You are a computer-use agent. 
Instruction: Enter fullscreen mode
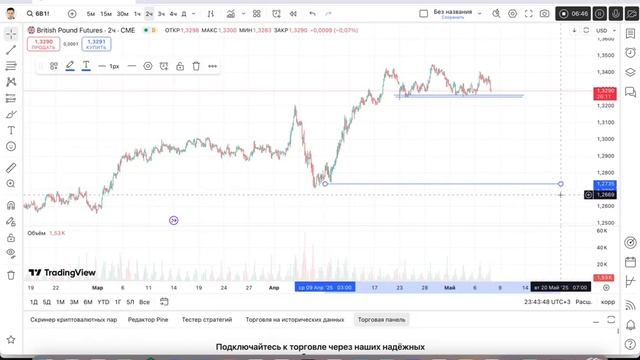pyautogui.click(x=529, y=14)
